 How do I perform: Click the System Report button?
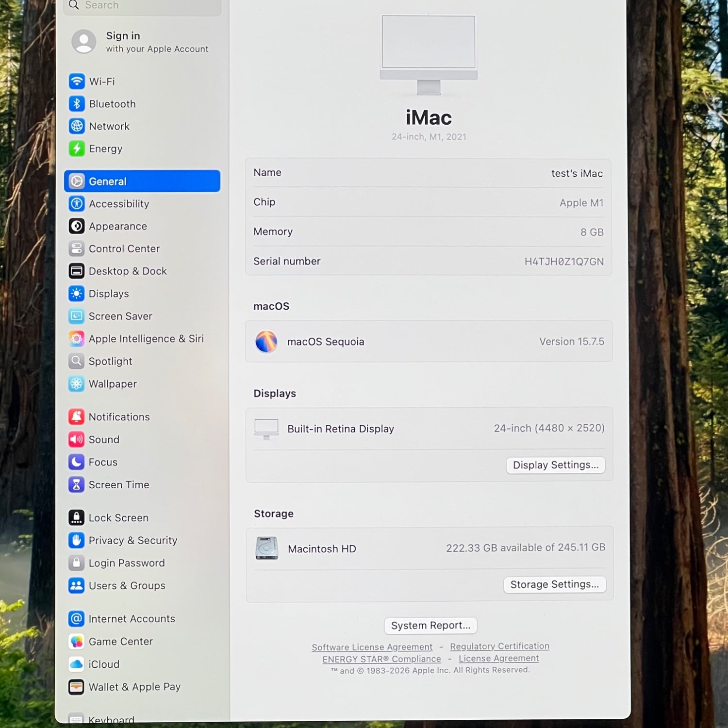430,626
